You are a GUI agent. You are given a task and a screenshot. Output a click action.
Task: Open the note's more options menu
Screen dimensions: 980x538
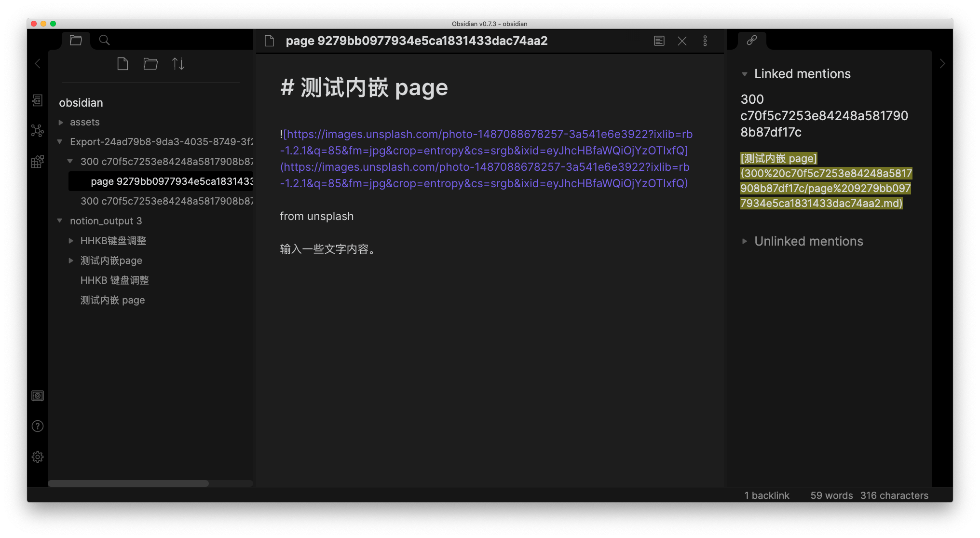pyautogui.click(x=705, y=41)
